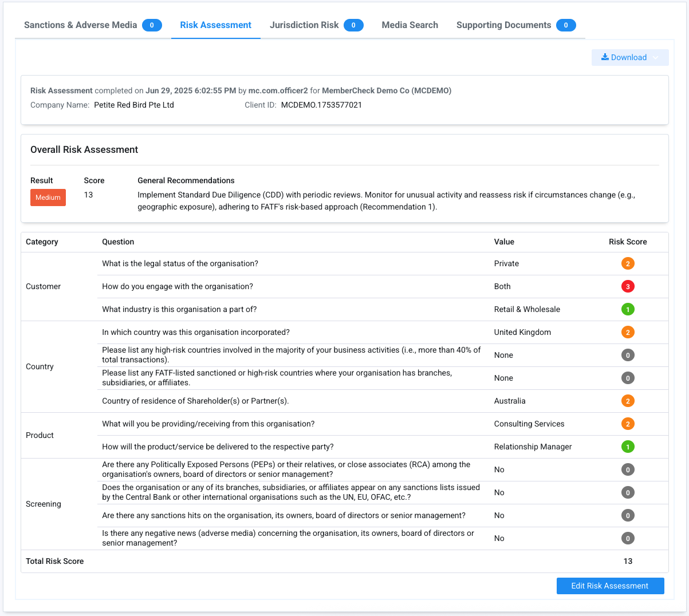689x616 pixels.
Task: Click the Value column header
Action: pos(504,242)
